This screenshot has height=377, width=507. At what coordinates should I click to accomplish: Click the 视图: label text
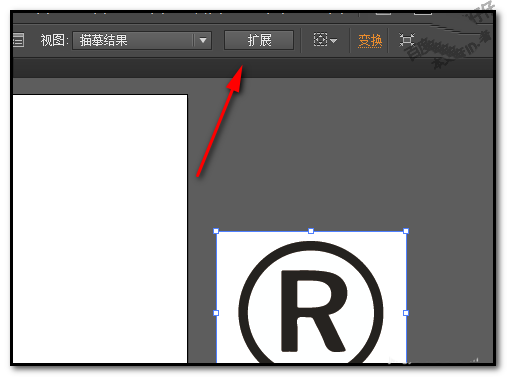(54, 40)
